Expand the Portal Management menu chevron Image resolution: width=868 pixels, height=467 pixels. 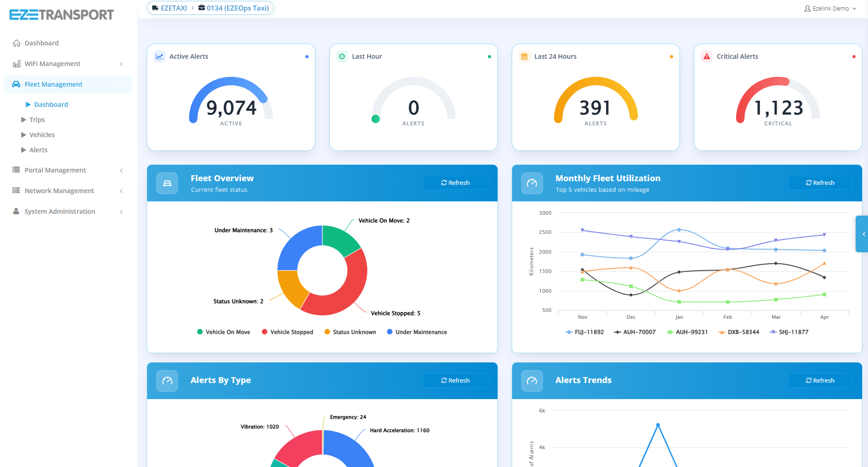click(122, 171)
